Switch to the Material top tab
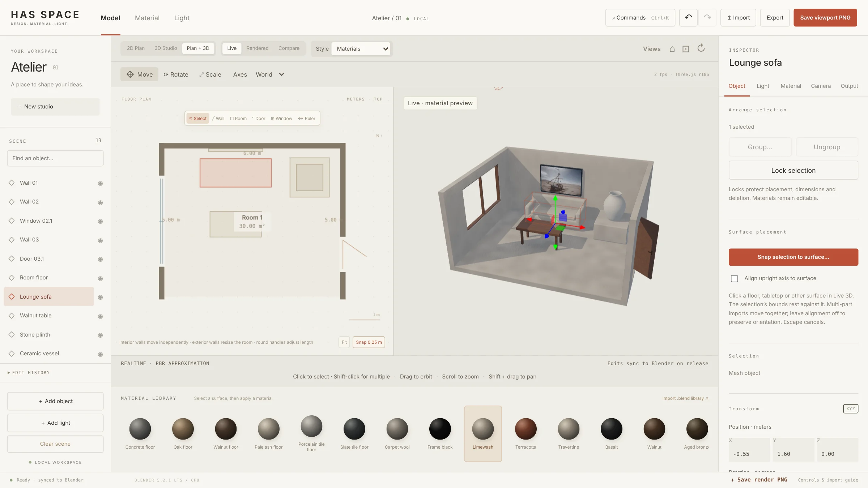Screen dimensions: 868x488 pyautogui.click(x=147, y=18)
